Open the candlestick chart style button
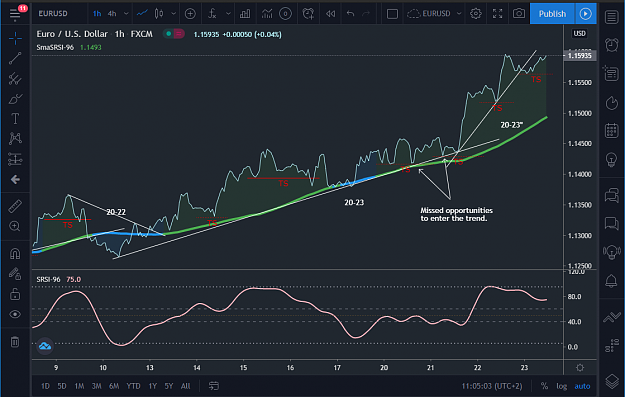Screen dimensions: 625x397 (159, 14)
